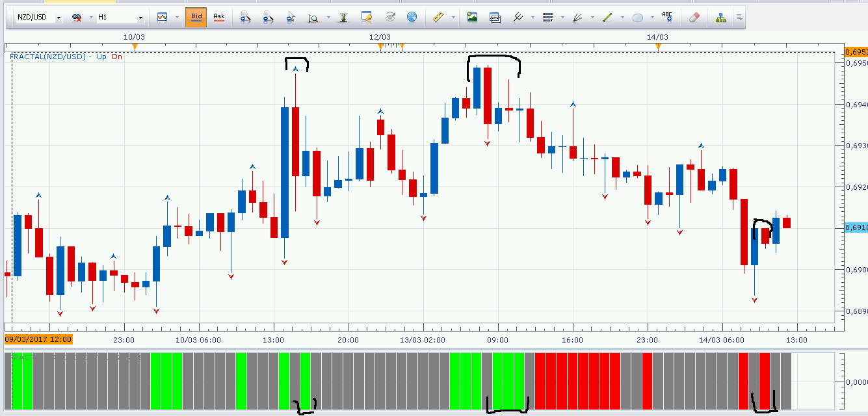Expand the ellipse shape dropdown arrow
868x416 pixels.
tap(651, 18)
